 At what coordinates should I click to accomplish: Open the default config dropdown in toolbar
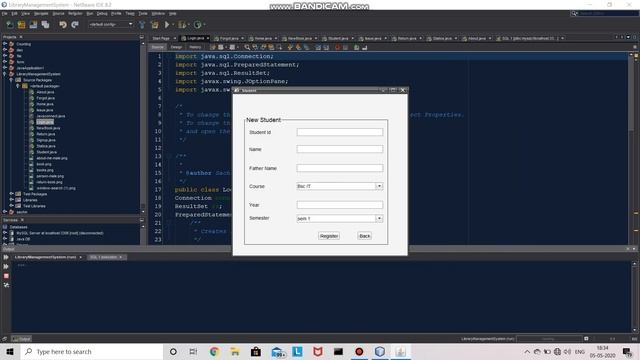click(x=111, y=24)
